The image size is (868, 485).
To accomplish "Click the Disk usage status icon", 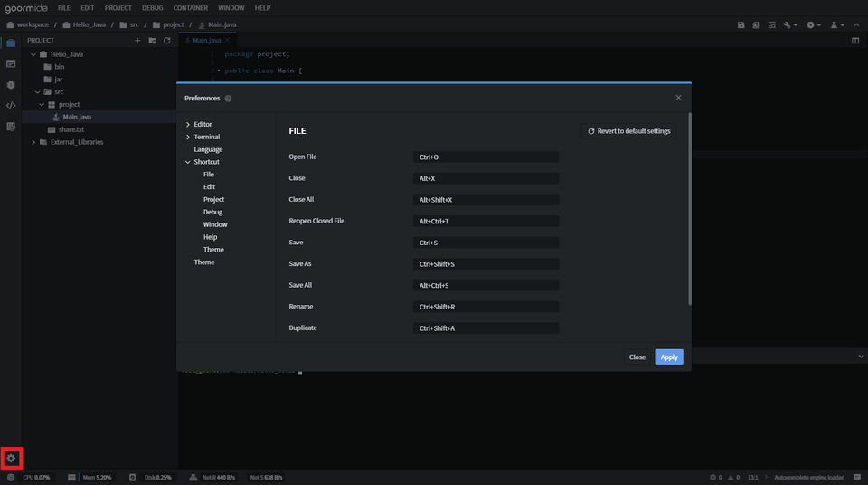I will pyautogui.click(x=132, y=477).
